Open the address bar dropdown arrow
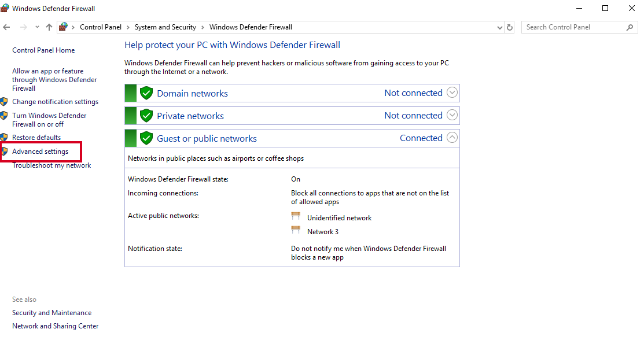Screen dimensions: 644x340 pos(499,27)
